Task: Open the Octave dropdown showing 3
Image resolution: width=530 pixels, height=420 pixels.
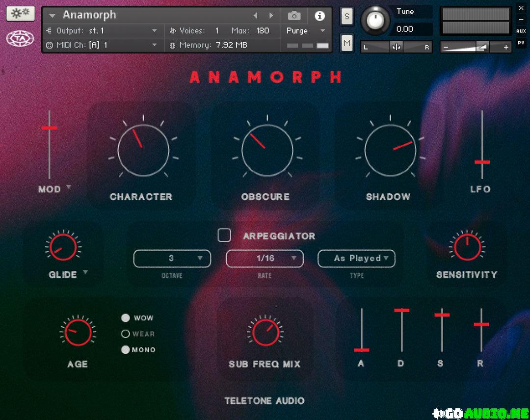Action: pyautogui.click(x=172, y=259)
